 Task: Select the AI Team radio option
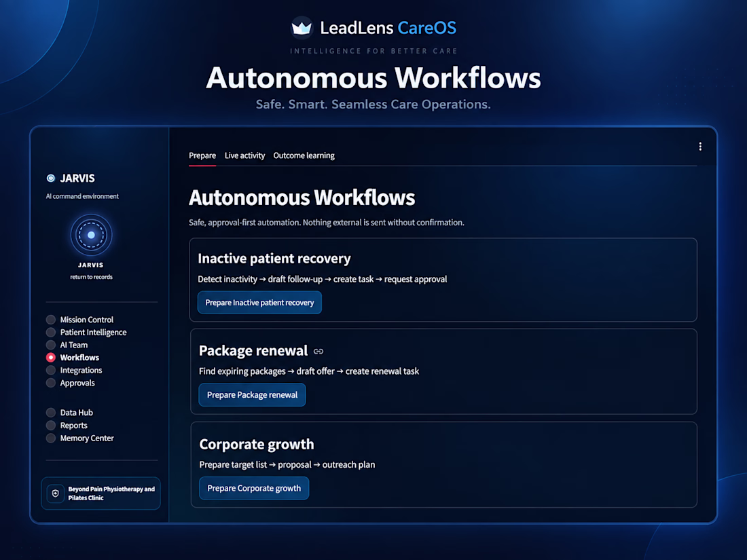50,345
